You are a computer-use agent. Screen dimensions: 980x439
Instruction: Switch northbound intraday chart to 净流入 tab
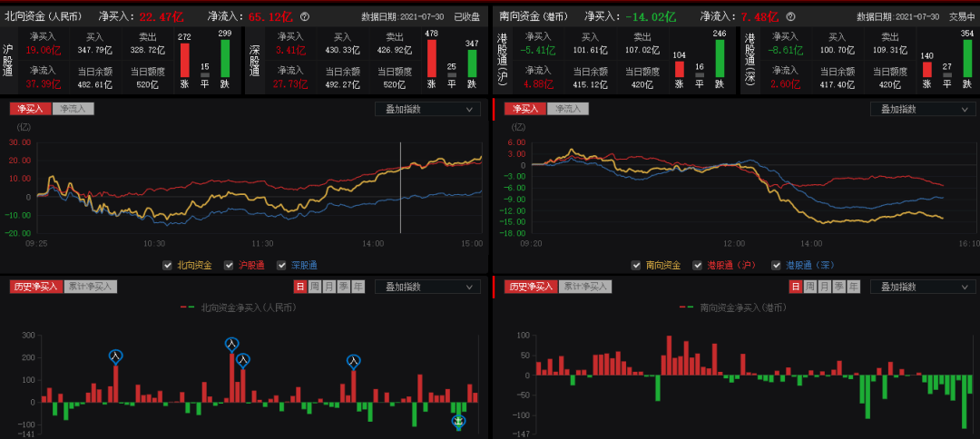[73, 109]
